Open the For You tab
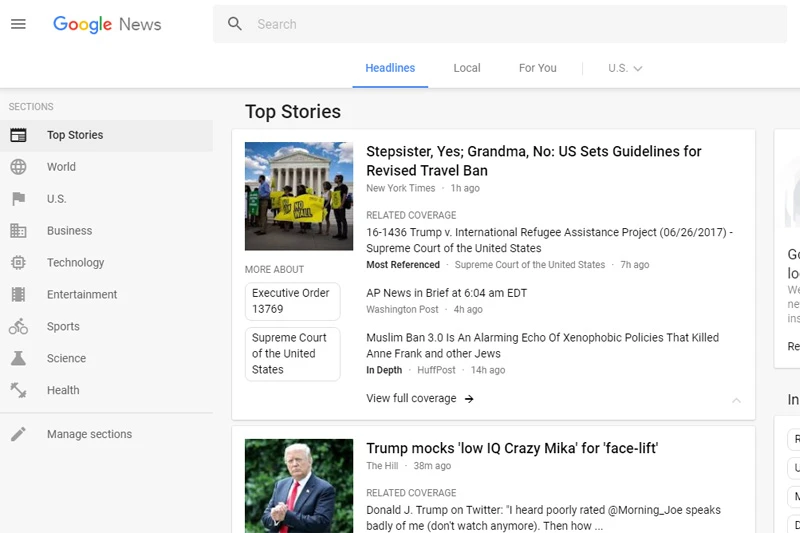This screenshot has width=800, height=533. tap(538, 68)
